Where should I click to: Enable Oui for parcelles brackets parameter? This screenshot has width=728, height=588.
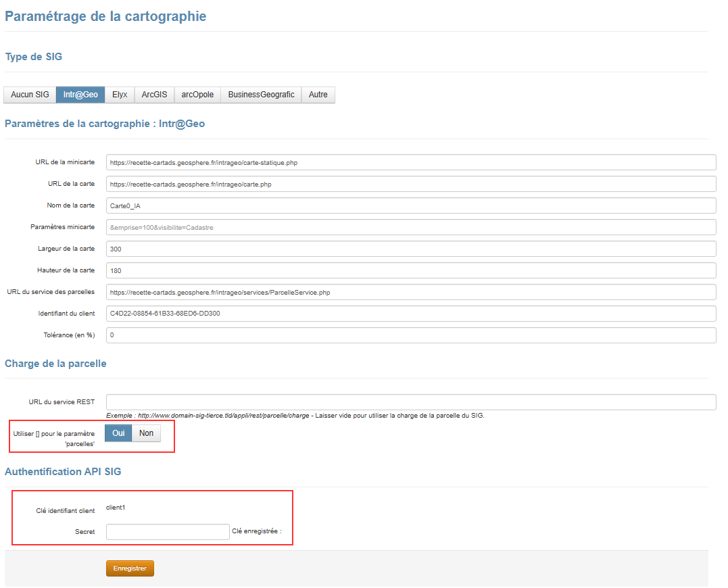tap(118, 433)
